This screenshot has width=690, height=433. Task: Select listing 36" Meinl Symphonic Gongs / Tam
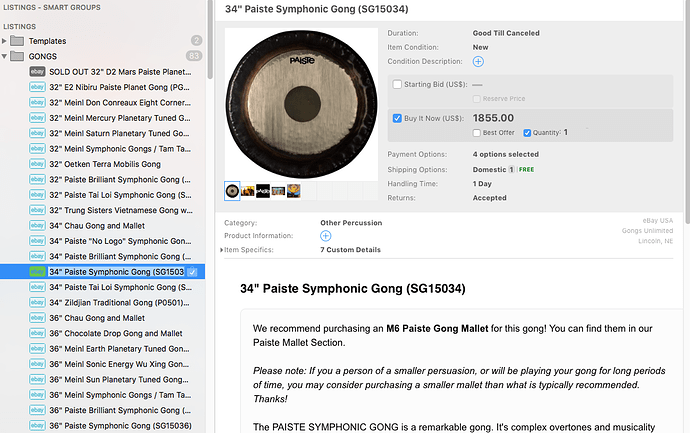[120, 395]
